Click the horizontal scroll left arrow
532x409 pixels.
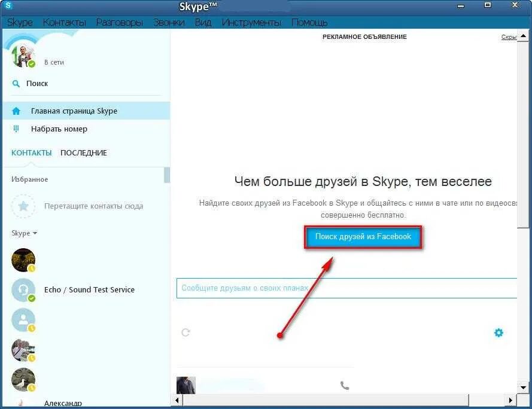tap(177, 400)
